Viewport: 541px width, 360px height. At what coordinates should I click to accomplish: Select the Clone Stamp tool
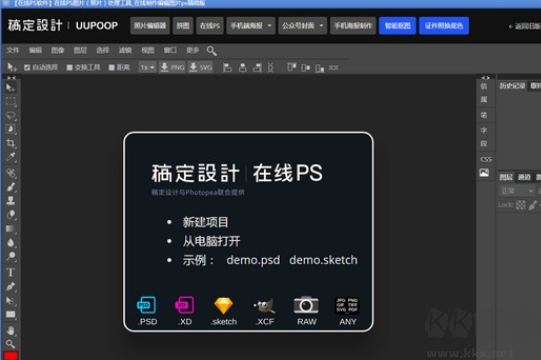tap(10, 200)
